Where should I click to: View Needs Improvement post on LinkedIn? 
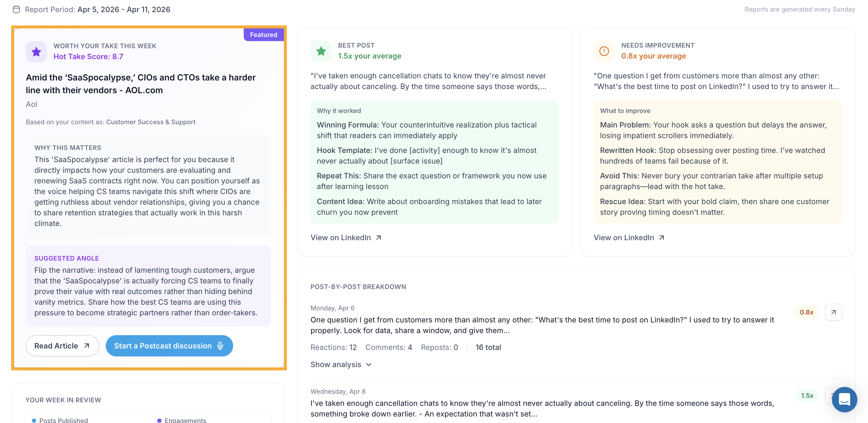[x=629, y=238]
